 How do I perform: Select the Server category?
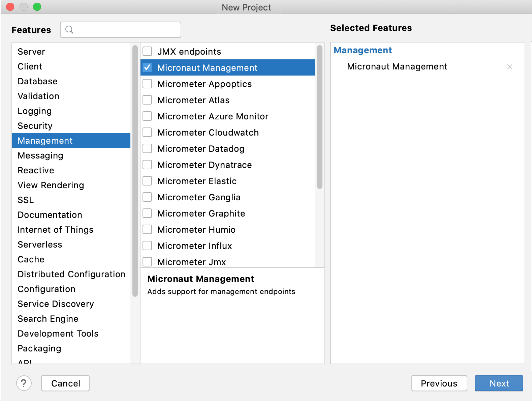tap(71, 52)
